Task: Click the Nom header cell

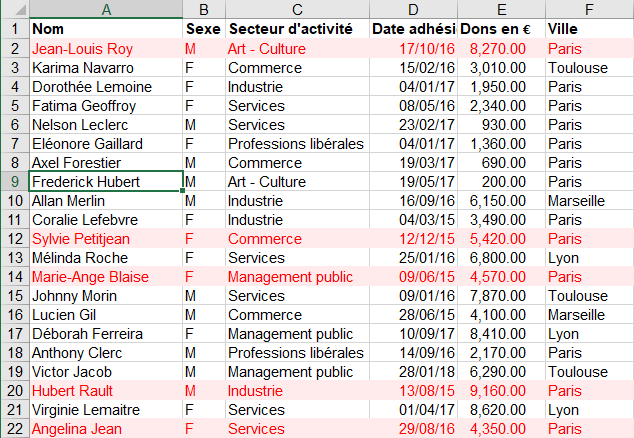Action: [106, 29]
